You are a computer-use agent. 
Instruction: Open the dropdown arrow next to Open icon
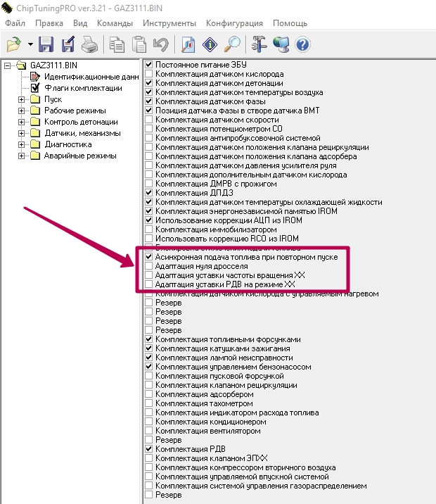tap(30, 44)
